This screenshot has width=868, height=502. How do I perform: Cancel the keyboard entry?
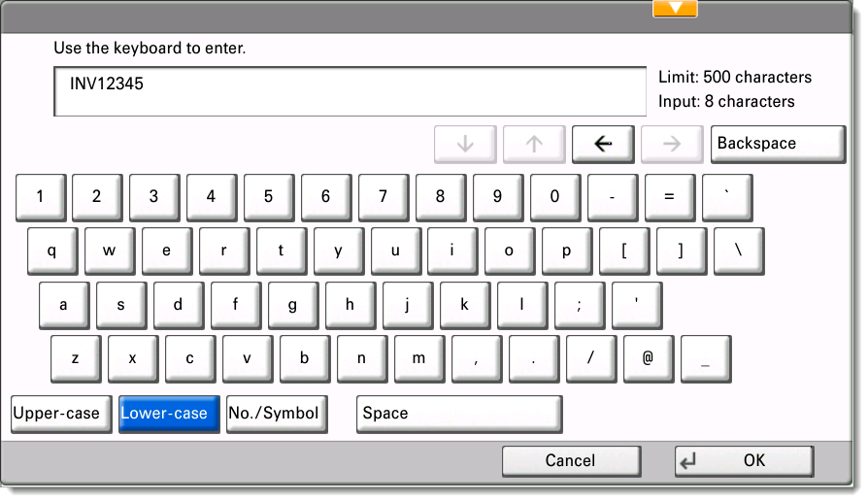(570, 461)
